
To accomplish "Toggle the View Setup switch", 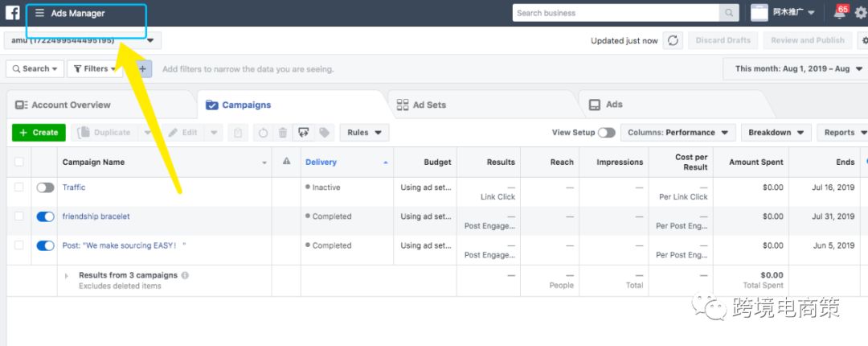I will (x=606, y=133).
